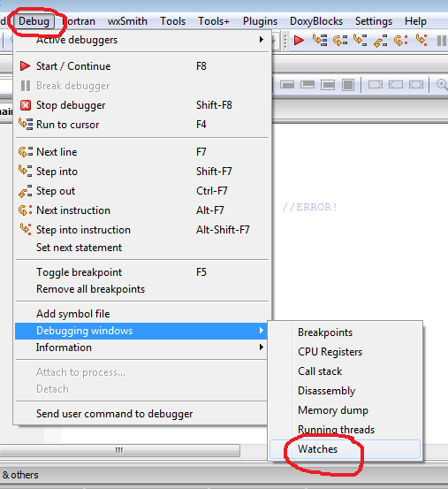Viewport: 448px width, 489px height.
Task: Open Breakpoints debugging window
Action: [345, 332]
